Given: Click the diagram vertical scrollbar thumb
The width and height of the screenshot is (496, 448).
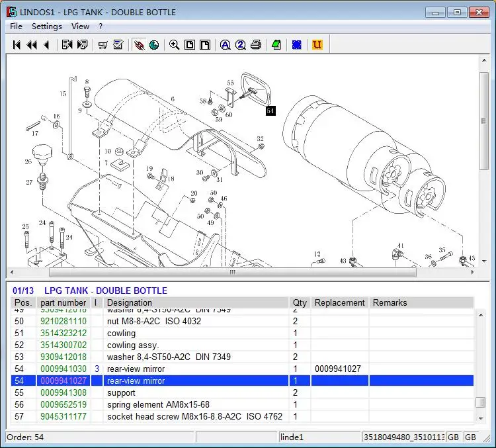Looking at the screenshot, I should click(x=483, y=121).
